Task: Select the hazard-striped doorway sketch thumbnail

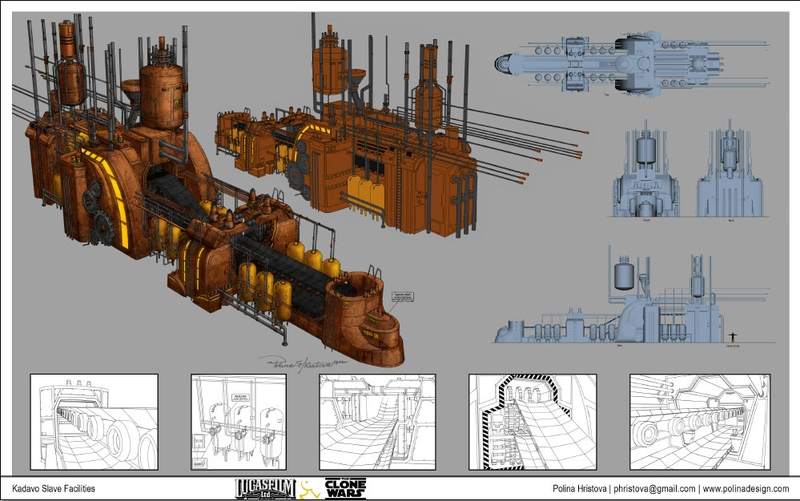Action: pos(533,422)
